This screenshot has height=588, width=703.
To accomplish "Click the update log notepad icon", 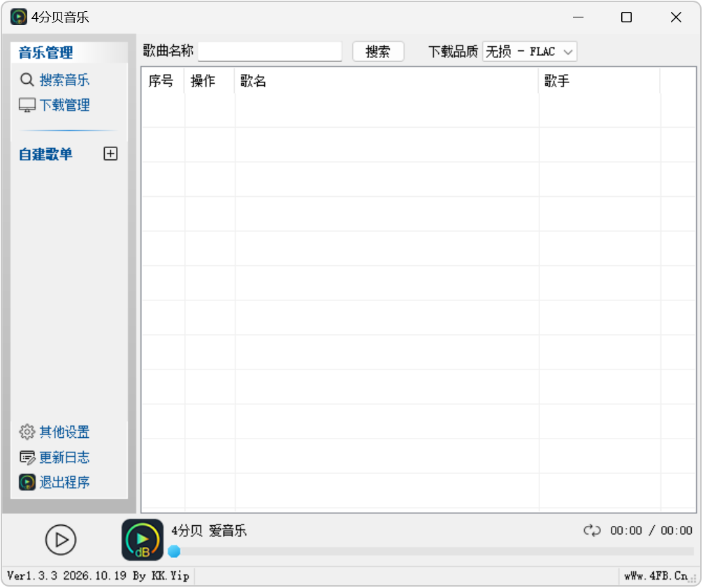I will (x=27, y=457).
